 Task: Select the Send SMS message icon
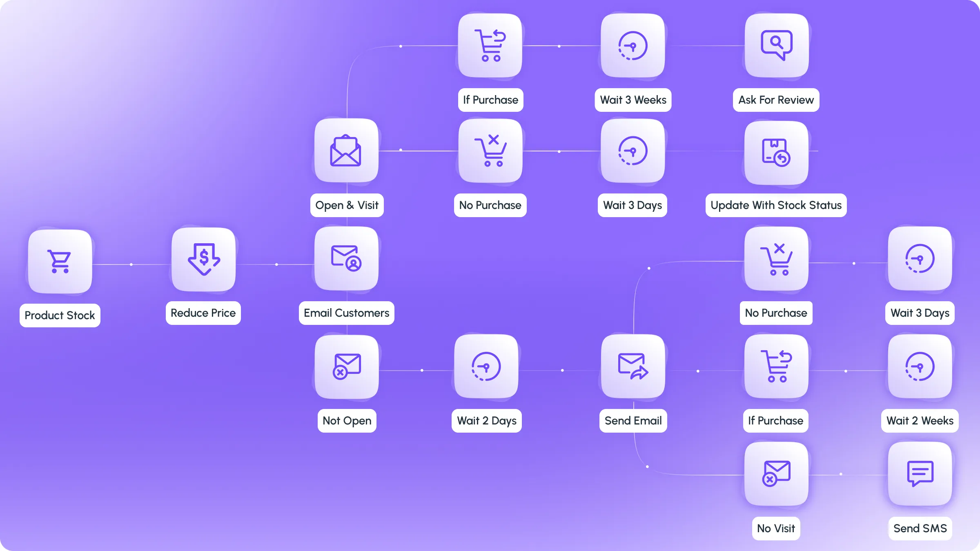[920, 473]
